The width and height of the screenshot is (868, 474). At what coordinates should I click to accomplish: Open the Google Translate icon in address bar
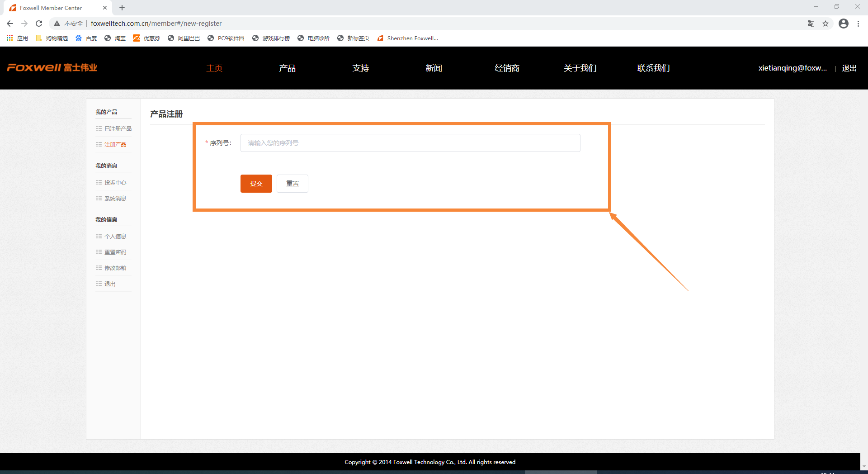click(x=811, y=24)
